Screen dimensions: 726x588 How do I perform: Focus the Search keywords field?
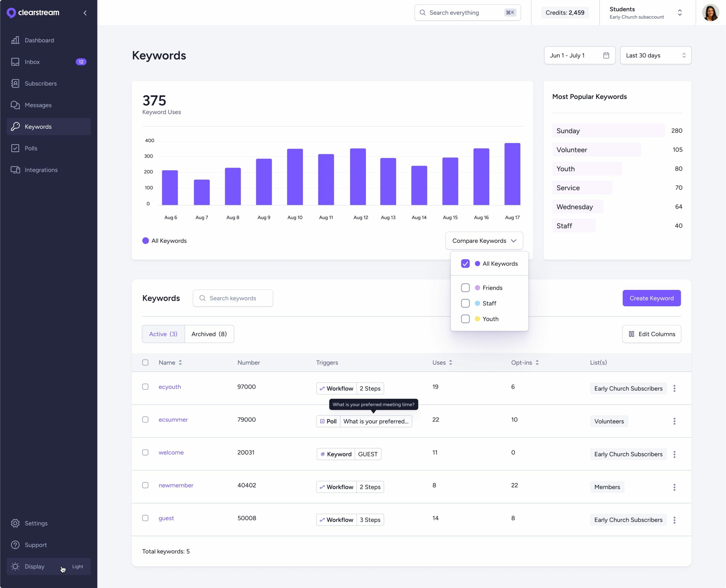click(x=233, y=298)
